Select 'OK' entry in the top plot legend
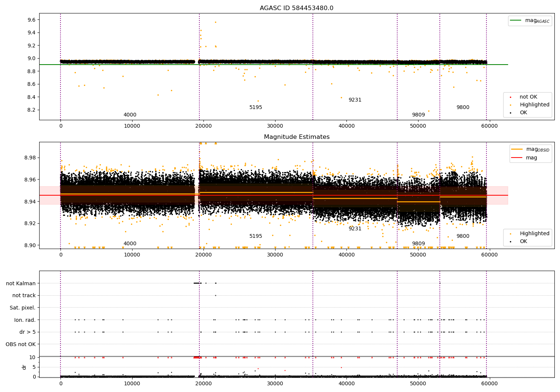This screenshot has width=560, height=392. coord(523,113)
